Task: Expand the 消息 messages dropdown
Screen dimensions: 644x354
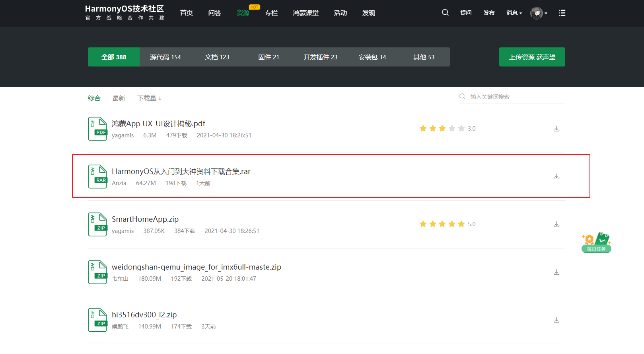Action: [x=514, y=13]
